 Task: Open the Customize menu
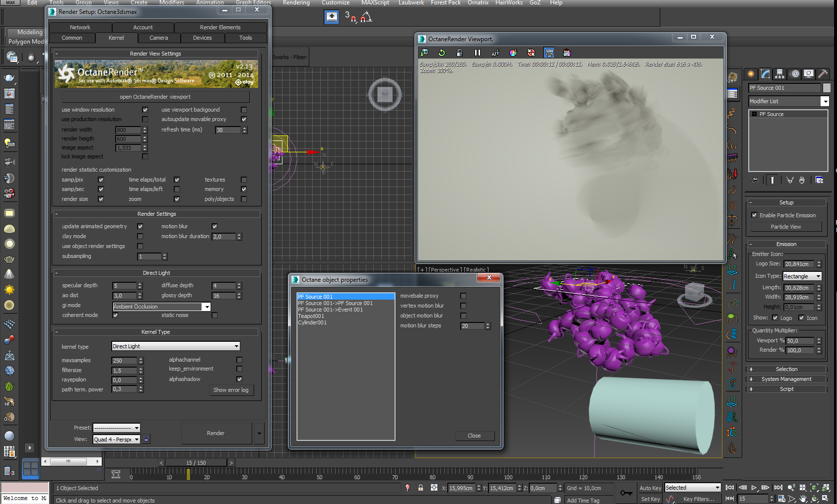point(336,2)
